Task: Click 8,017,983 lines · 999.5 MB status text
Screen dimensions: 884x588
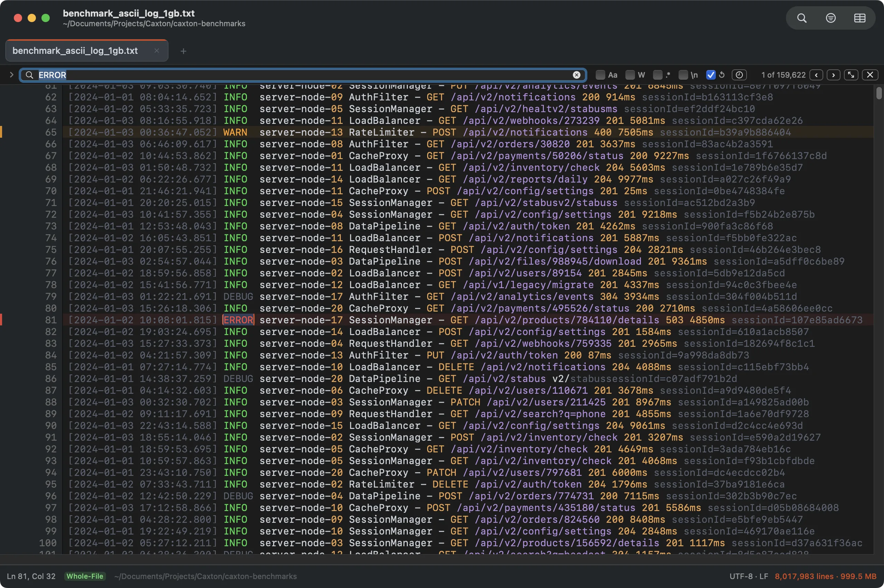Action: pos(825,576)
